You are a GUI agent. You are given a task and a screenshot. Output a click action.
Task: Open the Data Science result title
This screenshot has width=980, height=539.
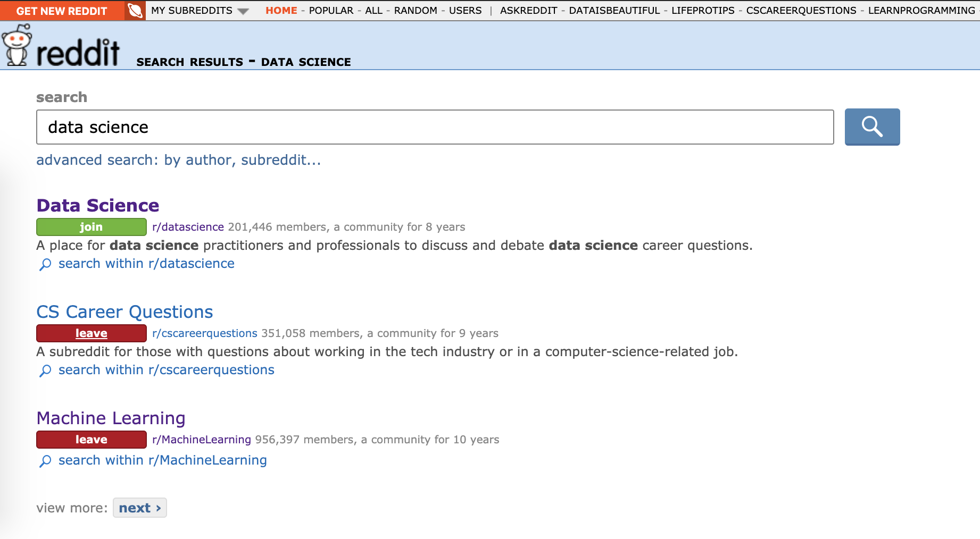[98, 206]
